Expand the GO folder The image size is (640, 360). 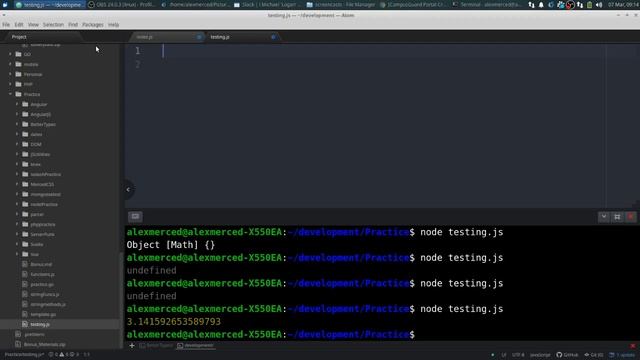tap(10, 54)
